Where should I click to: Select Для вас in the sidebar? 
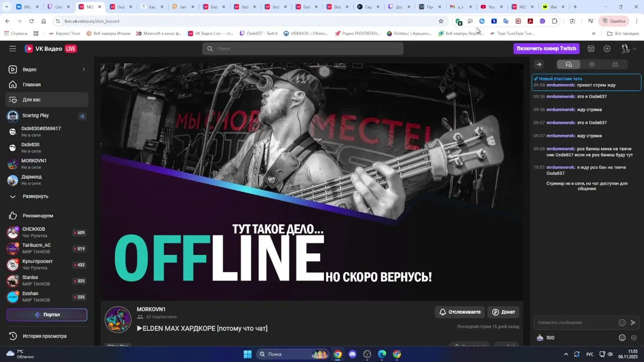(47, 100)
